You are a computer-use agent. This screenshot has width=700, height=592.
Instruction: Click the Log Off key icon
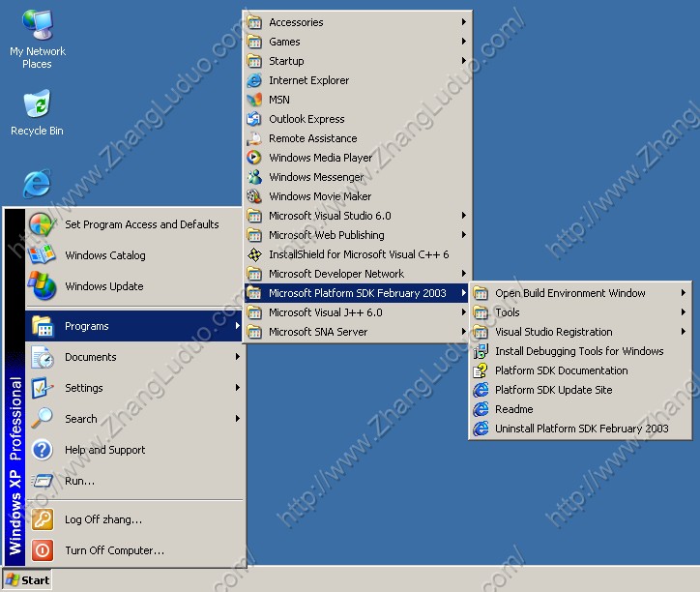pos(43,519)
